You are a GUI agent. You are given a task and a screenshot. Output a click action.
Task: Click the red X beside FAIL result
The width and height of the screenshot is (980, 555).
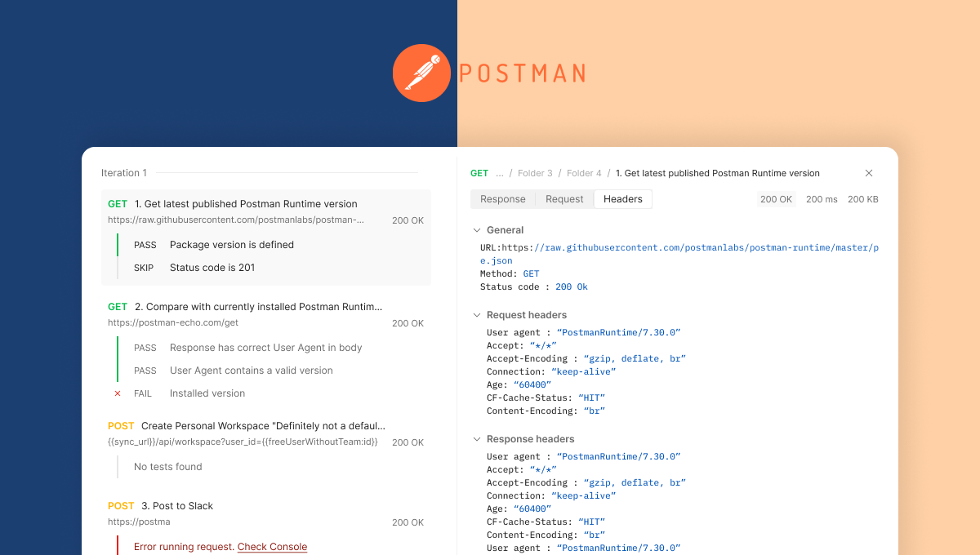(x=118, y=393)
